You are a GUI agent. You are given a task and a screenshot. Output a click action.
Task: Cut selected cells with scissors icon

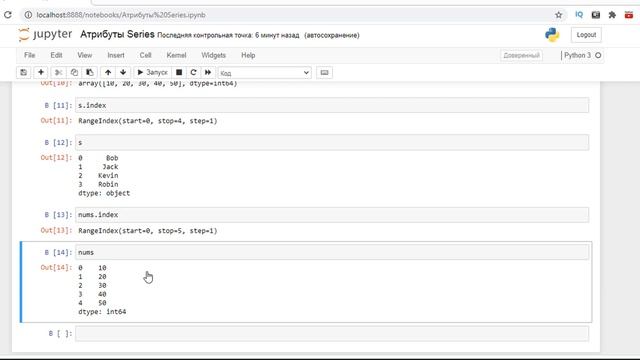[58, 73]
